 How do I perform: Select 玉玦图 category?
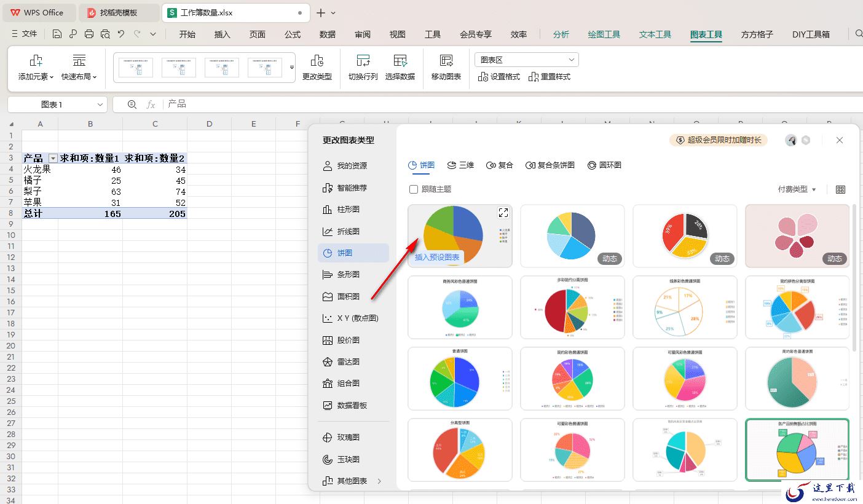tap(353, 460)
